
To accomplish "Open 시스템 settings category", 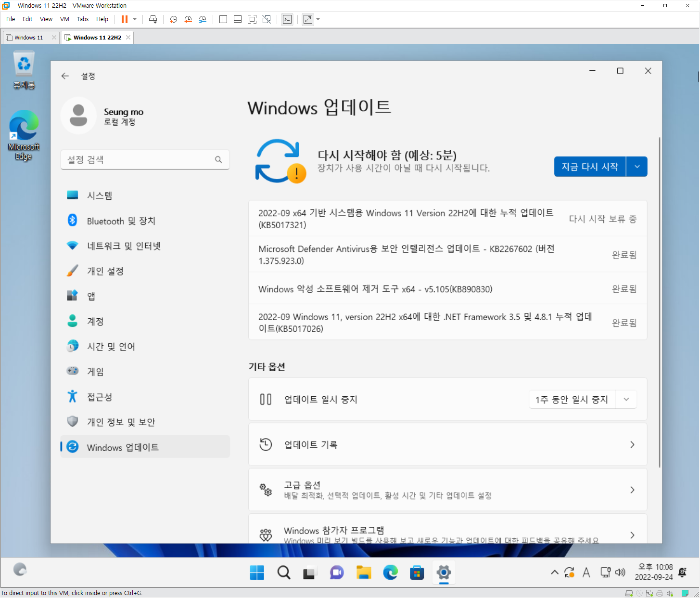I will click(x=145, y=195).
